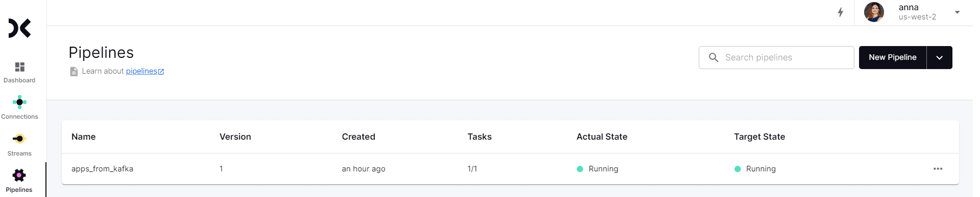Click the Actual State column header
This screenshot has width=980, height=197.
point(602,137)
